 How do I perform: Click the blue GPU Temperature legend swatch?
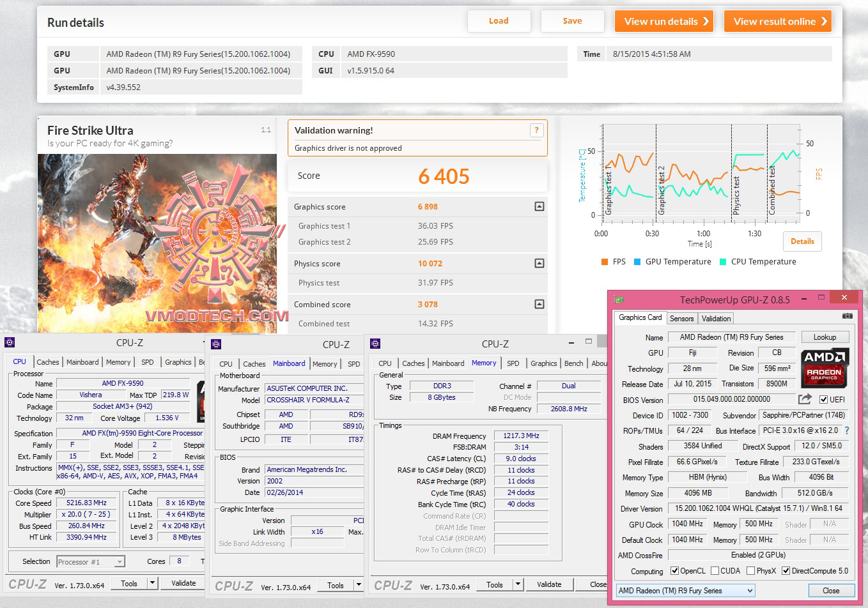click(637, 262)
